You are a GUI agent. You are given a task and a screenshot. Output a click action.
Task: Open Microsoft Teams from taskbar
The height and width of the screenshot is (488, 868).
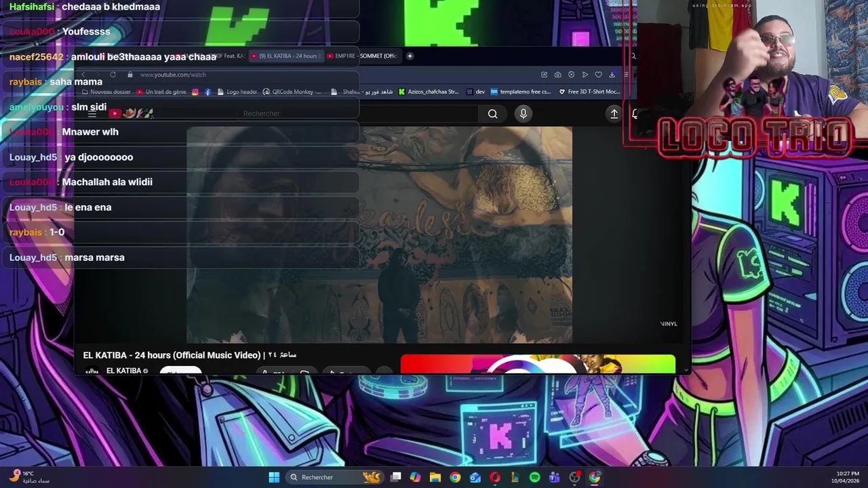[x=555, y=477]
